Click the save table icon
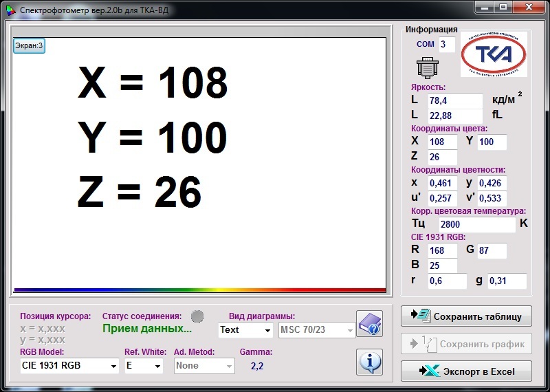This screenshot has width=550, height=392. pos(419,316)
